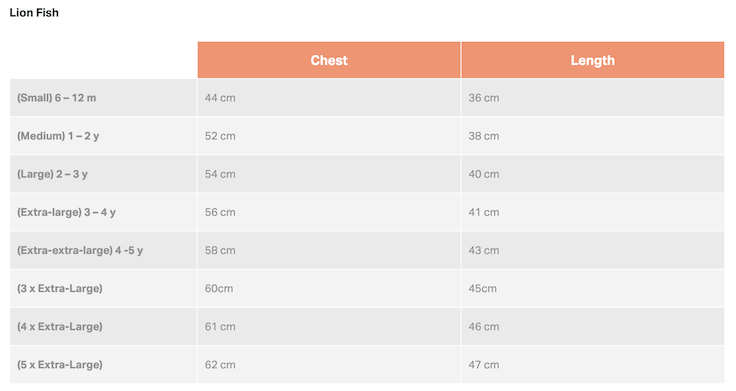The height and width of the screenshot is (391, 736).
Task: Select the (Large) 2 – 3 y row label
Action: pos(53,174)
